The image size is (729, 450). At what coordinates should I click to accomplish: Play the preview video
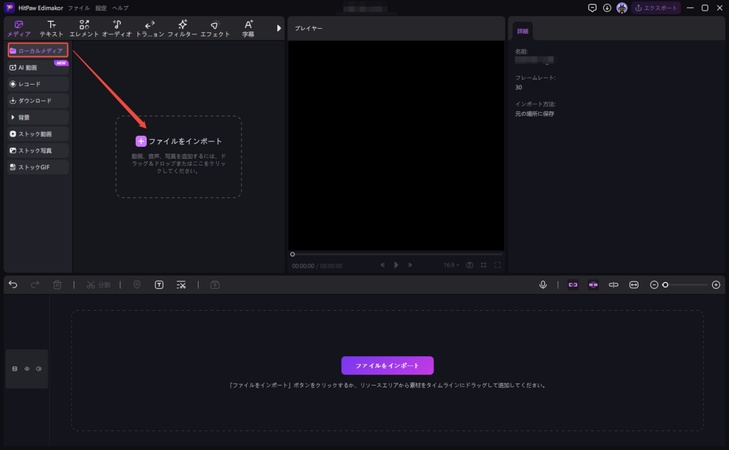pos(396,265)
